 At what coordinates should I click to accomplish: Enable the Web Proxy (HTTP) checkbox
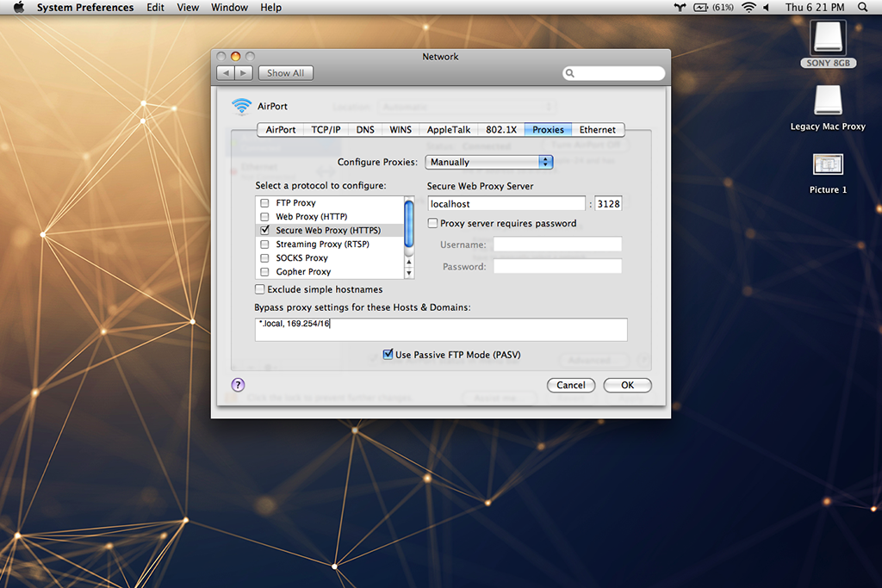pyautogui.click(x=264, y=216)
